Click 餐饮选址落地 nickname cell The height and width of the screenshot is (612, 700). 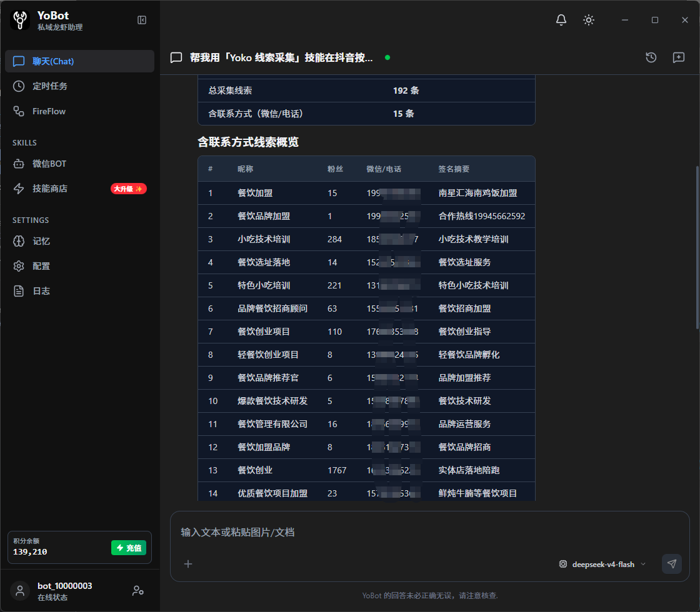tap(264, 262)
